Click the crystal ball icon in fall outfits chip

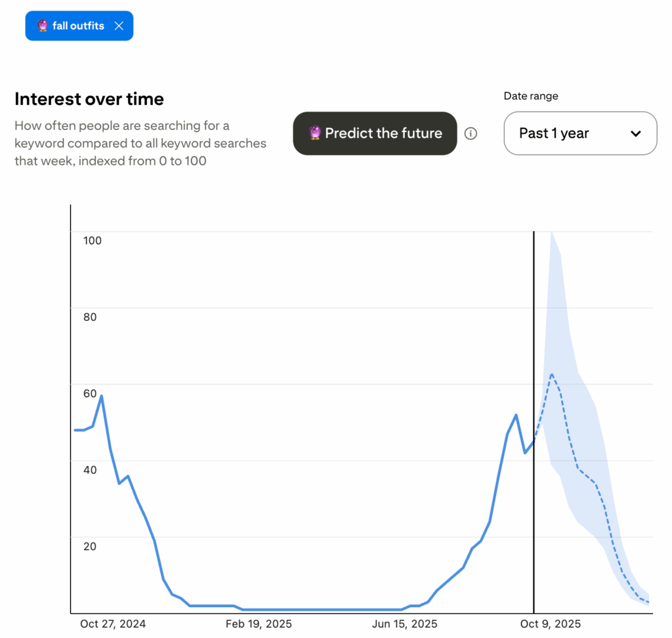[x=43, y=26]
